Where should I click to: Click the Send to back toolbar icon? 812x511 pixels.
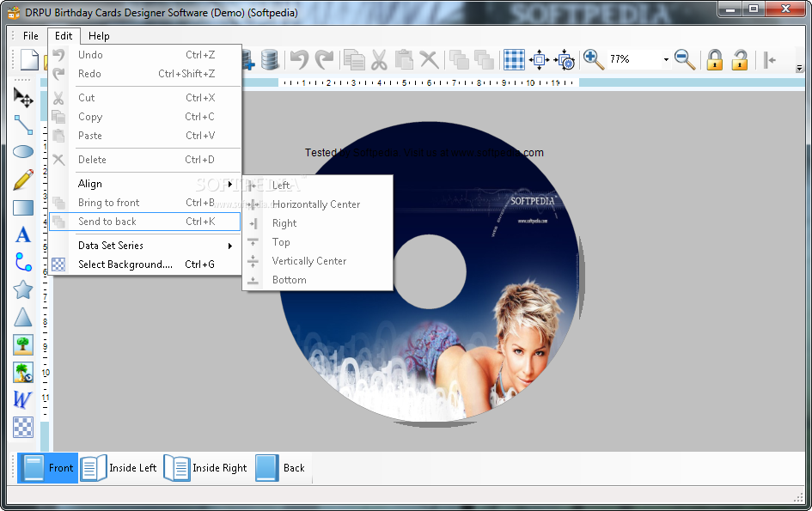pyautogui.click(x=484, y=59)
